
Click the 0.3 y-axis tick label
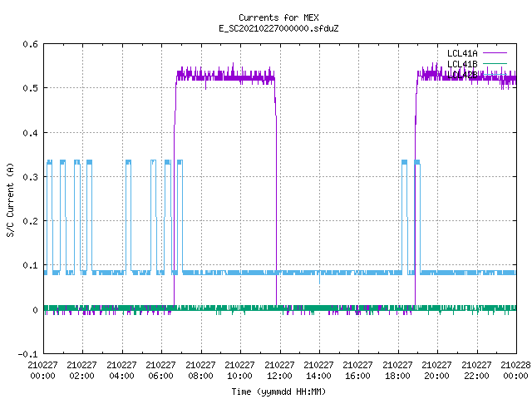tap(30, 177)
